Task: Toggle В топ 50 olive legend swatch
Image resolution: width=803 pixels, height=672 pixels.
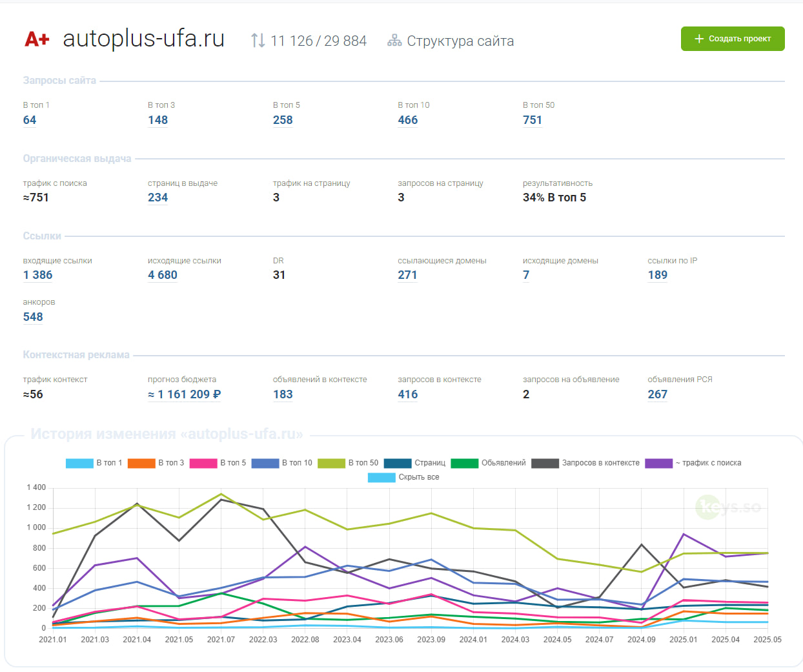Action: click(x=332, y=463)
